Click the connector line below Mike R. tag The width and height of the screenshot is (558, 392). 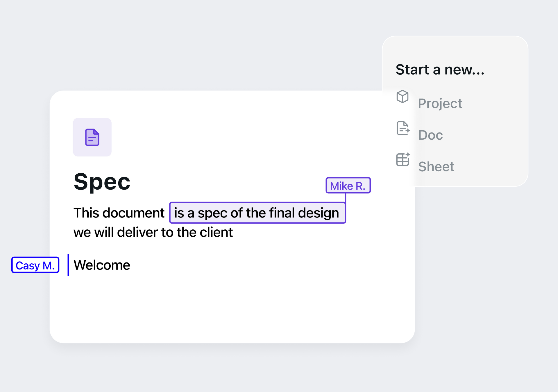point(345,198)
